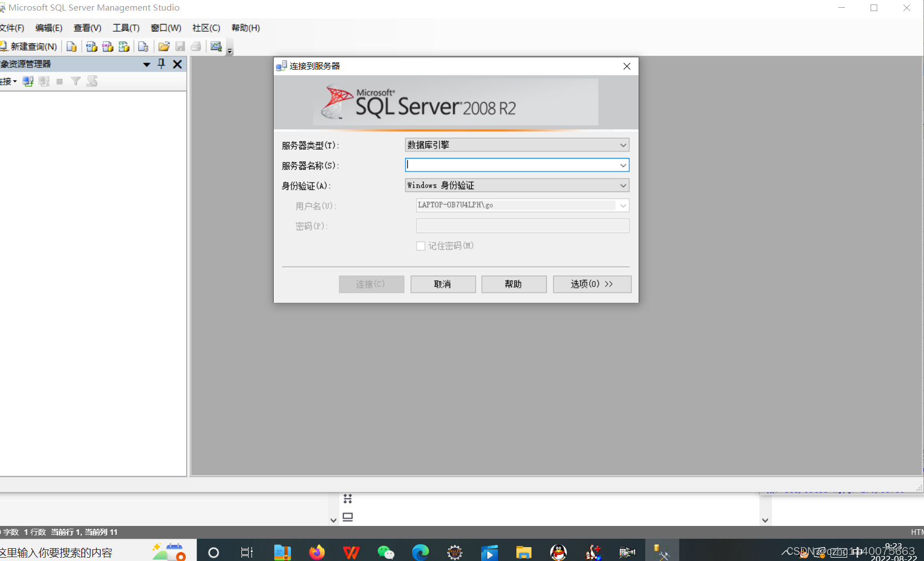
Task: Click the bottom scrollbar down arrow
Action: pos(333,520)
